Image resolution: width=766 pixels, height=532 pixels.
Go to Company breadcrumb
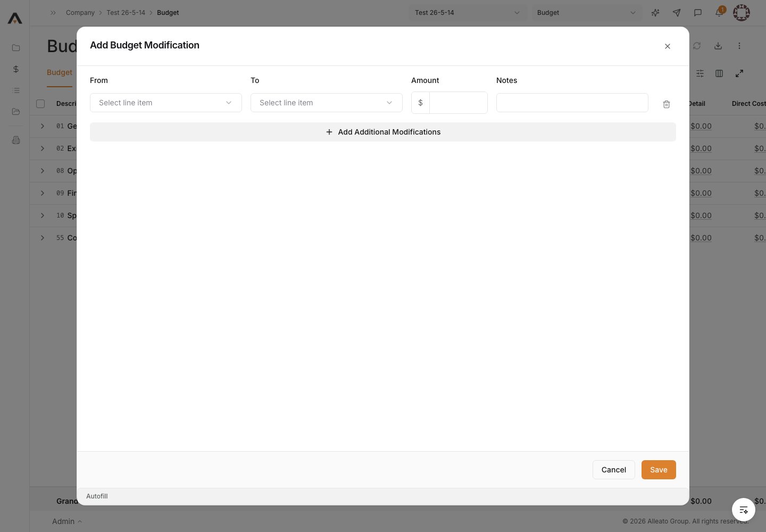pos(80,13)
